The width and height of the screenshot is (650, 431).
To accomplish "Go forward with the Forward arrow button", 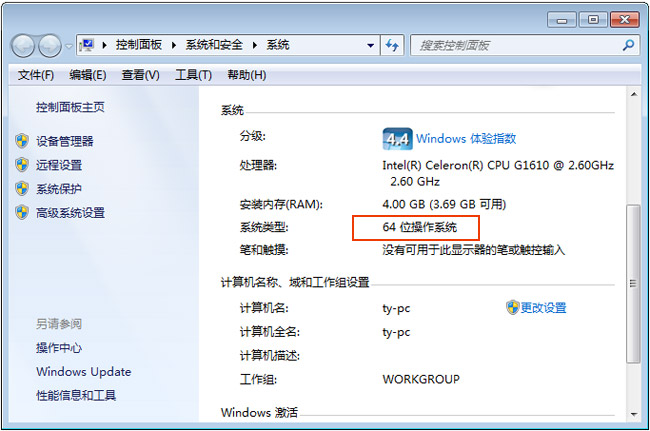I will coord(50,46).
